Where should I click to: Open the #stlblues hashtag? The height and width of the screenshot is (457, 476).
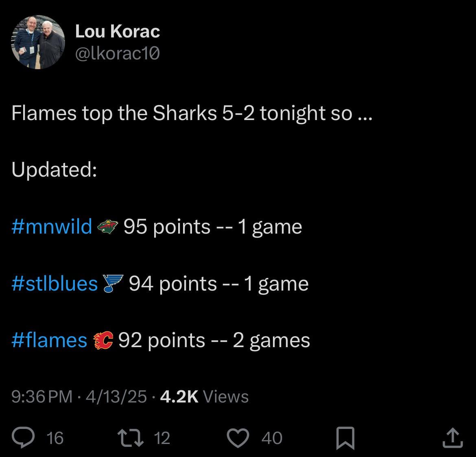[x=55, y=284]
